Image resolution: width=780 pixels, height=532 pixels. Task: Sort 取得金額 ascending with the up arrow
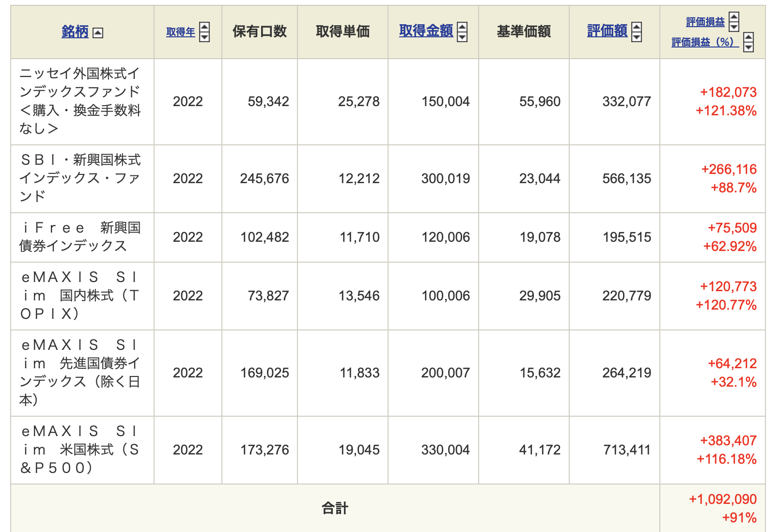462,27
